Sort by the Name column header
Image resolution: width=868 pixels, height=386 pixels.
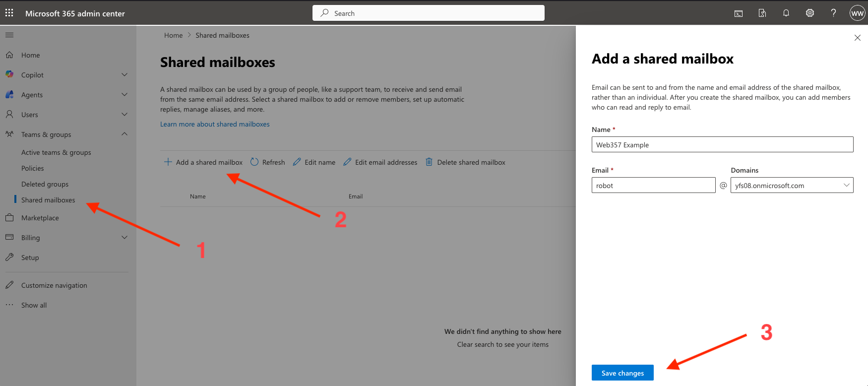tap(197, 196)
